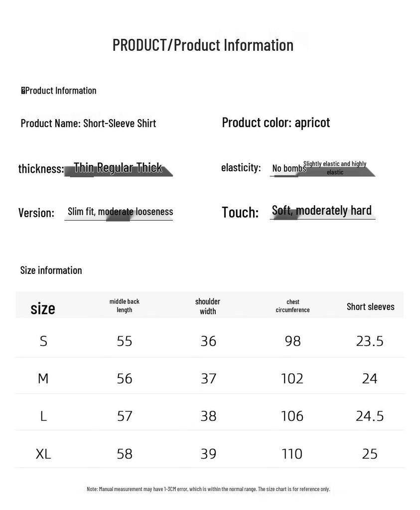Click the shoulder width column header
The image size is (420, 510).
pos(208,306)
